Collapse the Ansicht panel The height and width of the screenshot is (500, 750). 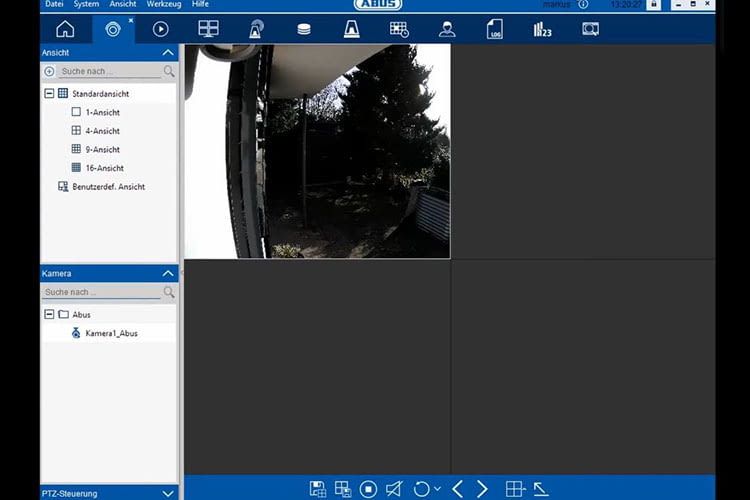pos(167,52)
